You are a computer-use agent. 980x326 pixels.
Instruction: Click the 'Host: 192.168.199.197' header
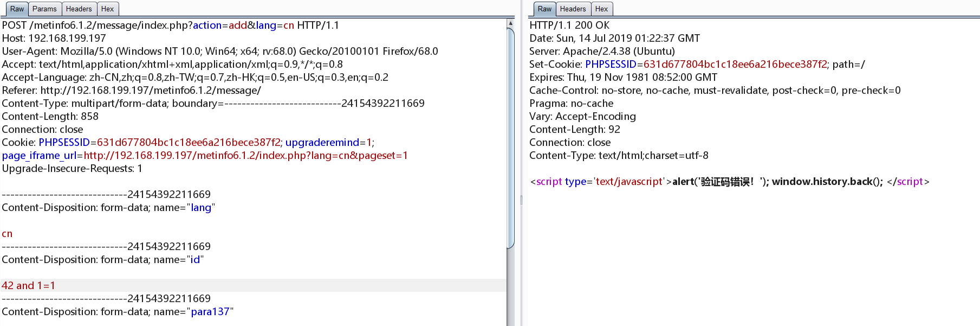[x=54, y=39]
